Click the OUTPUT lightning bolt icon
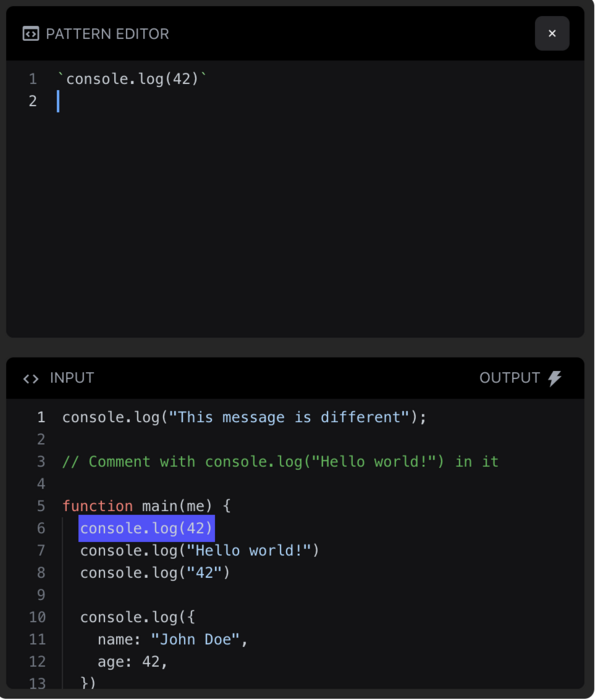The width and height of the screenshot is (598, 700). click(555, 378)
